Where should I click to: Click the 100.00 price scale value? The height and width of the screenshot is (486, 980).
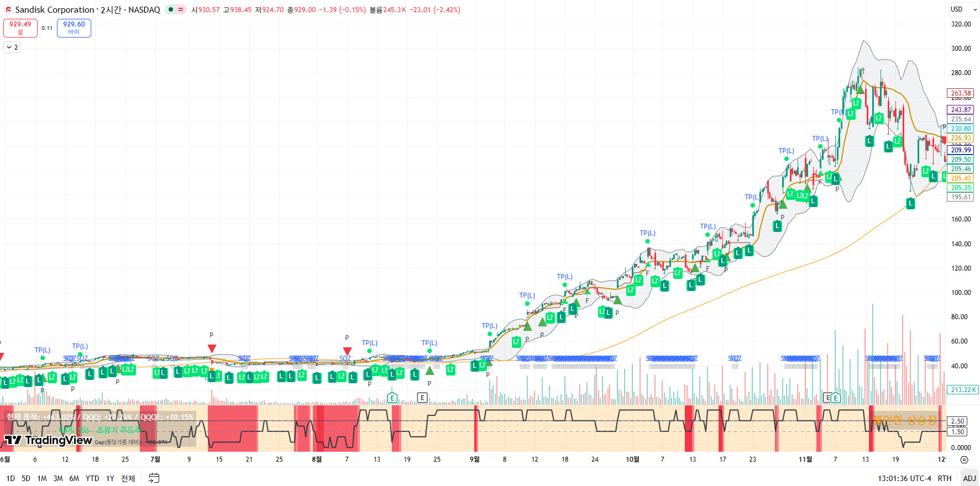[961, 293]
